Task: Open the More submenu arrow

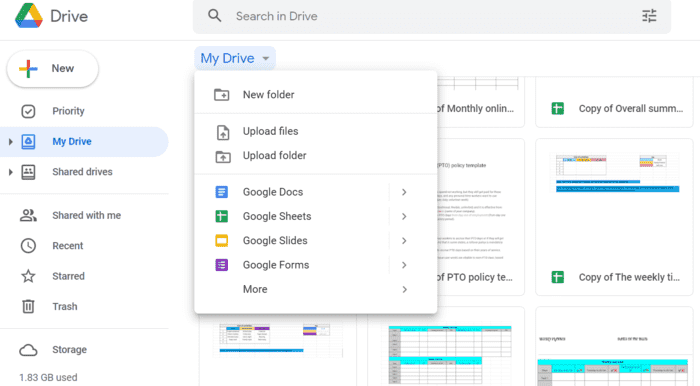Action: 404,289
